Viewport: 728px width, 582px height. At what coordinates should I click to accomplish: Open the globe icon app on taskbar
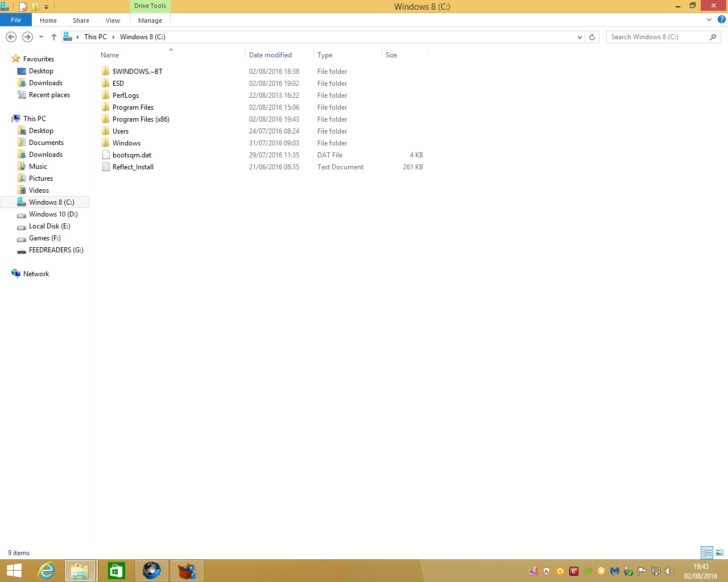tap(151, 571)
